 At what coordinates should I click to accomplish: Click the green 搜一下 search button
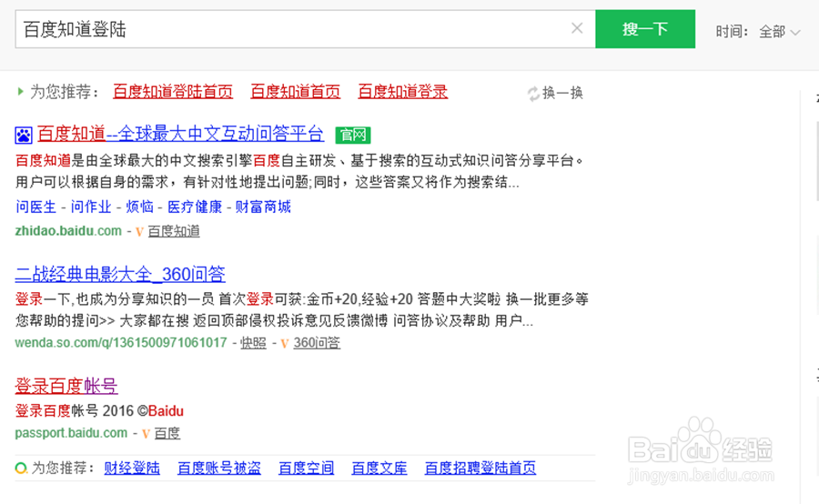(645, 29)
